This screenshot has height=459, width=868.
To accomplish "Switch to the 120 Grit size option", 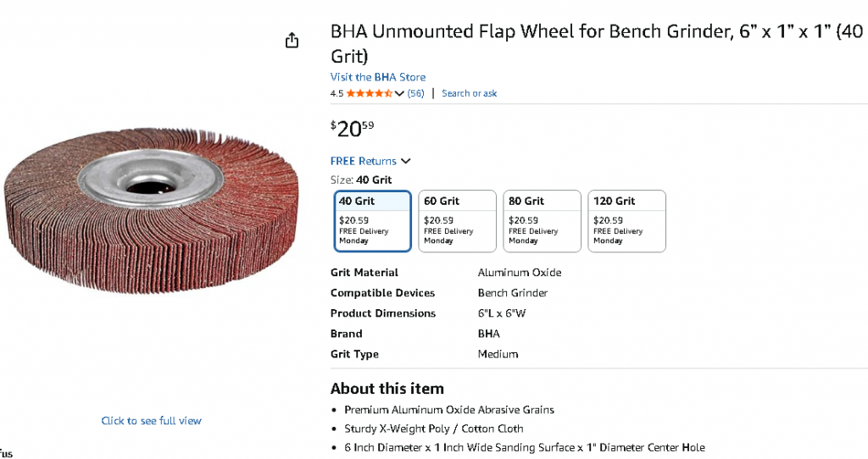I will [x=626, y=221].
